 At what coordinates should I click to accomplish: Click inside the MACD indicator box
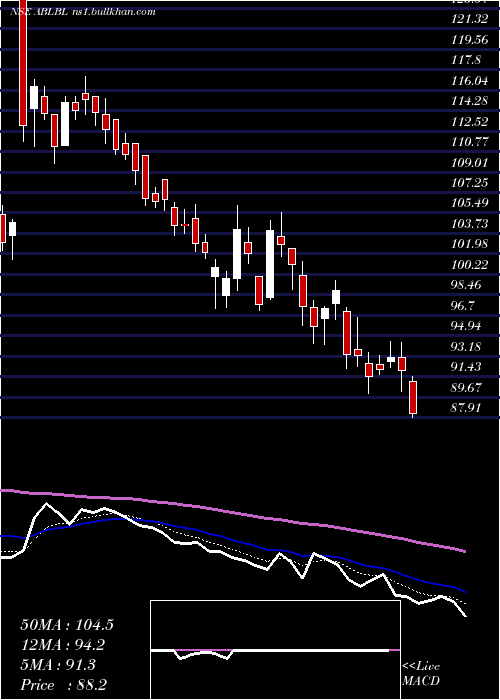tap(275, 650)
